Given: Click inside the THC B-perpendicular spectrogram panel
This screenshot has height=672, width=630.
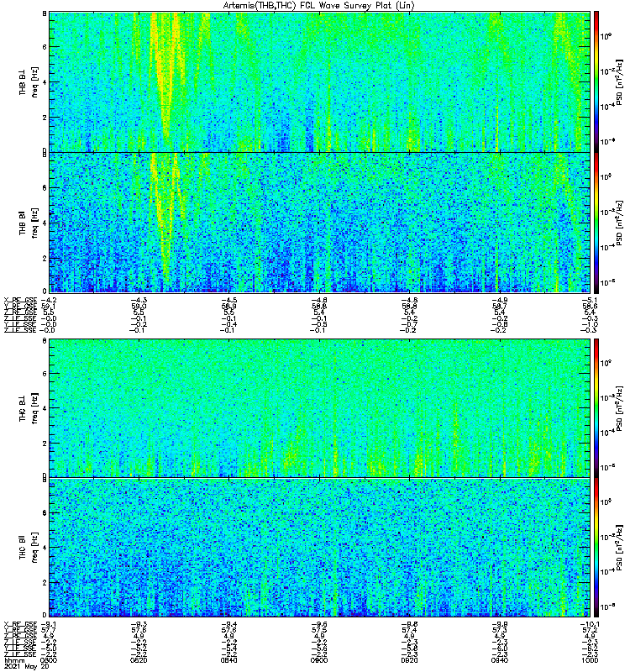Looking at the screenshot, I should [319, 408].
